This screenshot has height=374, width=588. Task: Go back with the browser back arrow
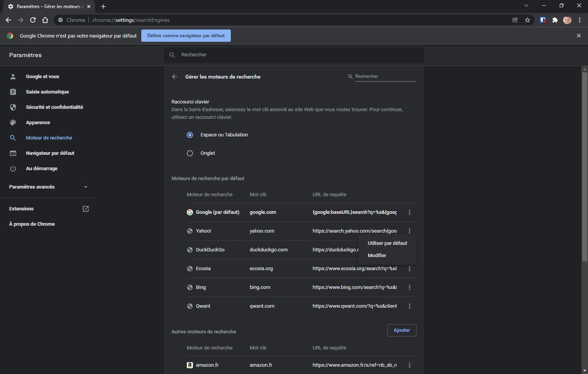click(x=8, y=20)
